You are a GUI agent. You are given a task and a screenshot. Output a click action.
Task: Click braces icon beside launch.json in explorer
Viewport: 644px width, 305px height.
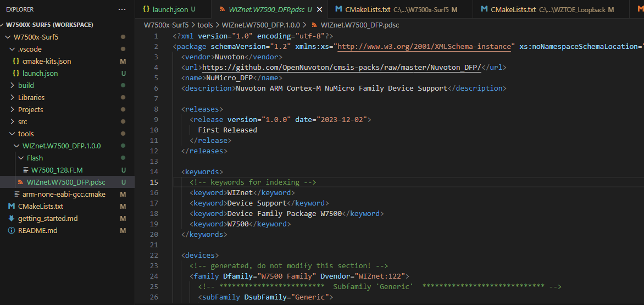15,74
